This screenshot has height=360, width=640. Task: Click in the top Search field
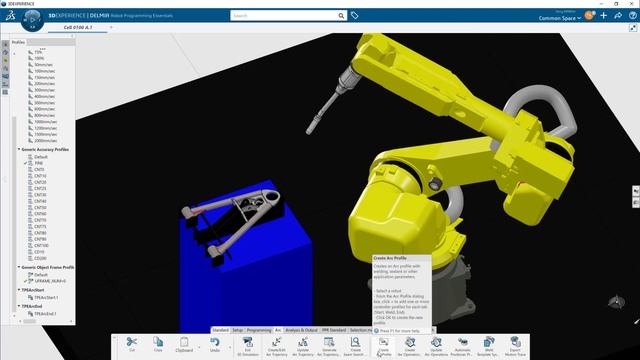[284, 16]
